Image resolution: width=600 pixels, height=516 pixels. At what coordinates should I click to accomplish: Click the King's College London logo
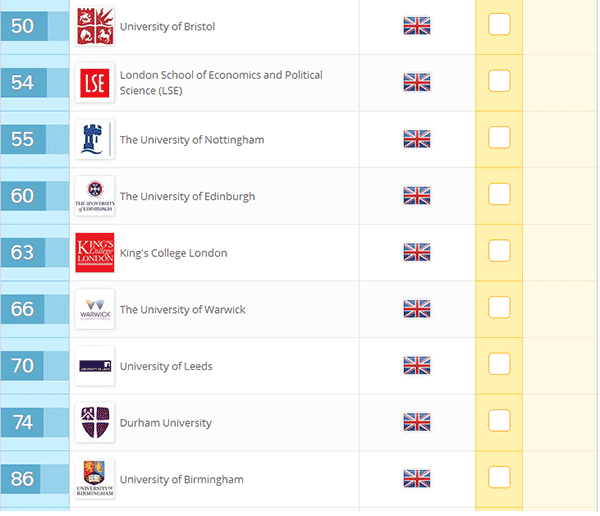tap(95, 253)
